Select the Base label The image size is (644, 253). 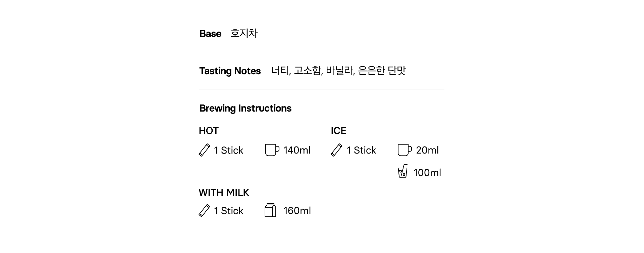coord(210,34)
